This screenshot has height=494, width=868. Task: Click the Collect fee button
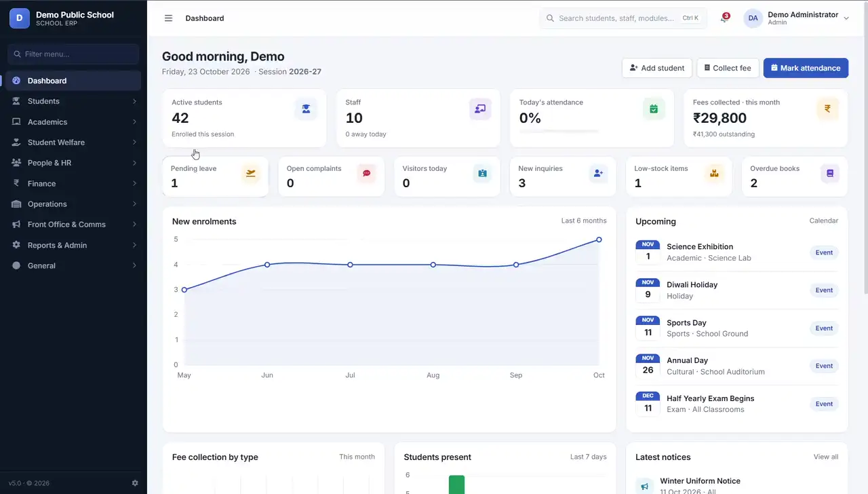[728, 68]
